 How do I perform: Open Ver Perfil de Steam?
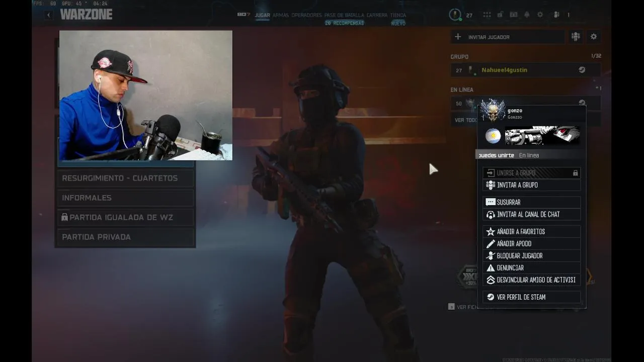click(x=531, y=297)
